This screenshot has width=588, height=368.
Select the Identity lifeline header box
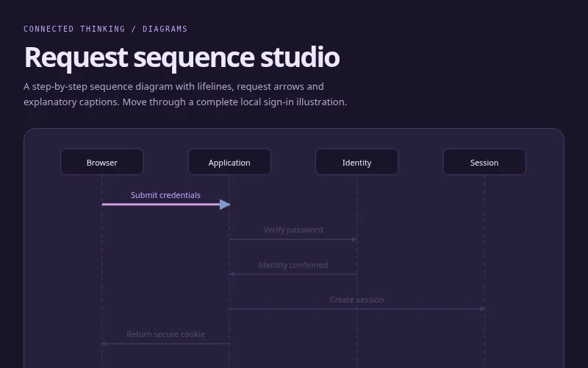[x=357, y=162]
